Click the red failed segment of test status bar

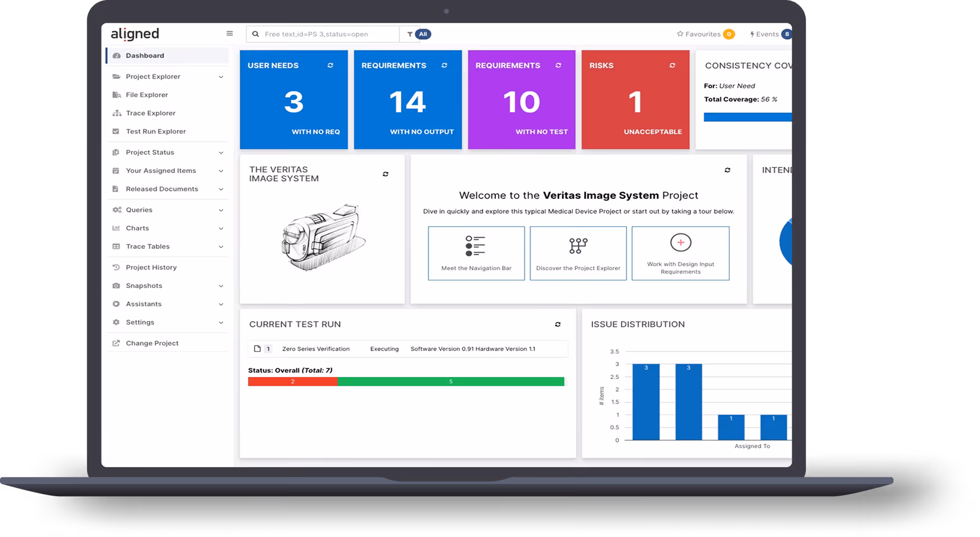293,382
